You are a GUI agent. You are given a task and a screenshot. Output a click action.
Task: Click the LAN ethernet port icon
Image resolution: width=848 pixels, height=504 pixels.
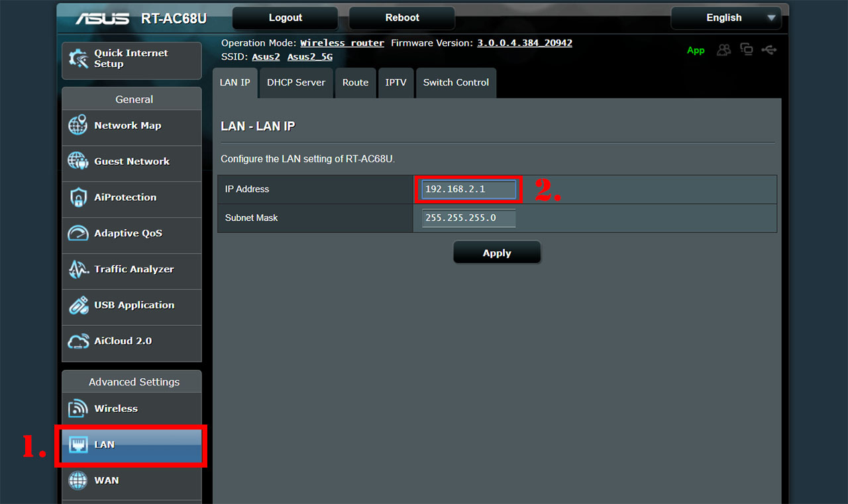pos(78,444)
